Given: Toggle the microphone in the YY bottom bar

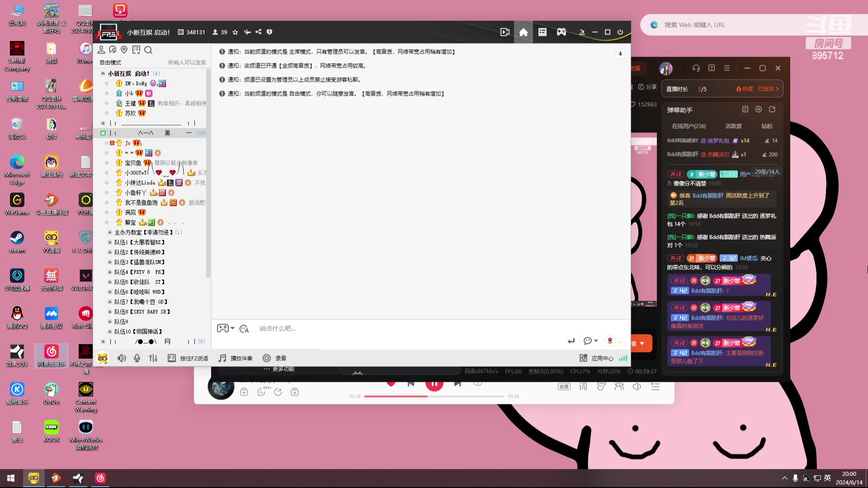Looking at the screenshot, I should 137,358.
